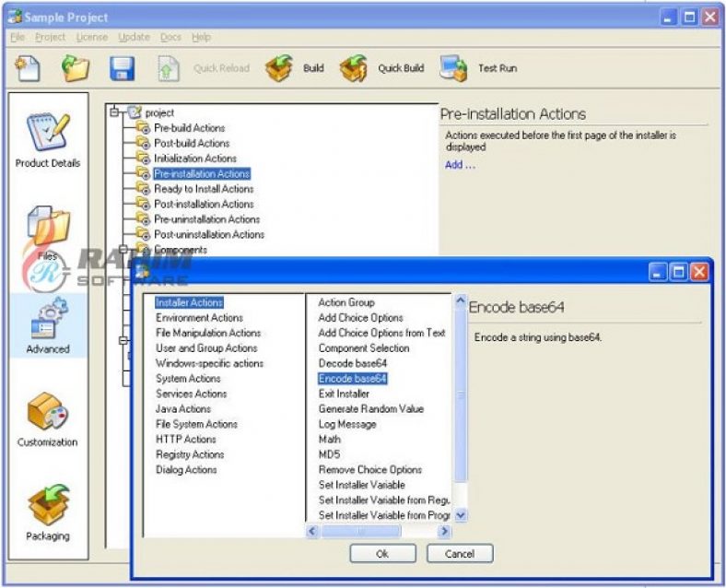Click the Post-installation Actions folder icon
The height and width of the screenshot is (588, 726).
pyautogui.click(x=143, y=204)
